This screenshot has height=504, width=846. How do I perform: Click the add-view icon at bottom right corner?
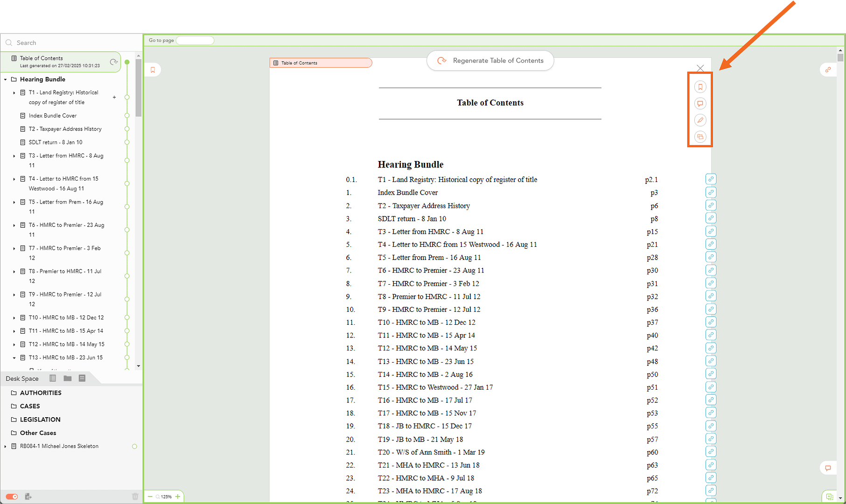829,497
